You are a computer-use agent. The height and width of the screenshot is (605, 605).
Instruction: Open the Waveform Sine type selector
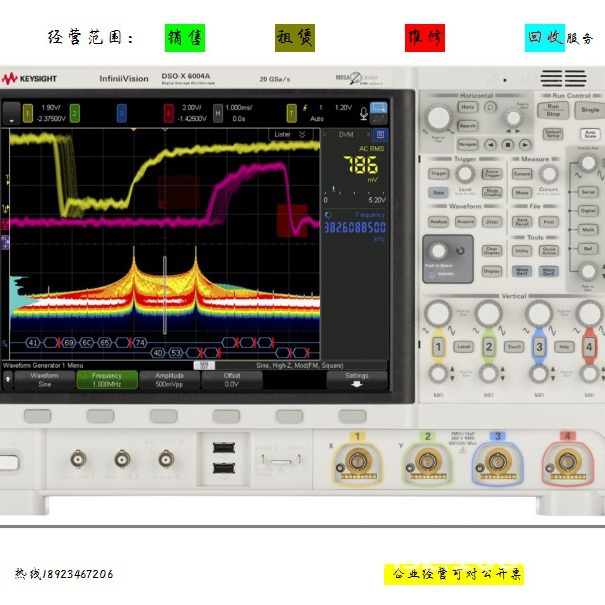(44, 380)
